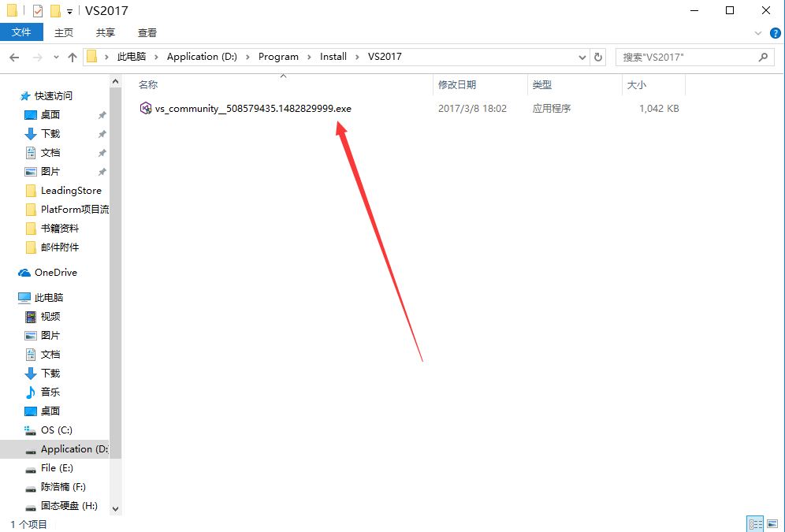The height and width of the screenshot is (532, 785).
Task: Open address bar history dropdown
Action: pos(582,57)
